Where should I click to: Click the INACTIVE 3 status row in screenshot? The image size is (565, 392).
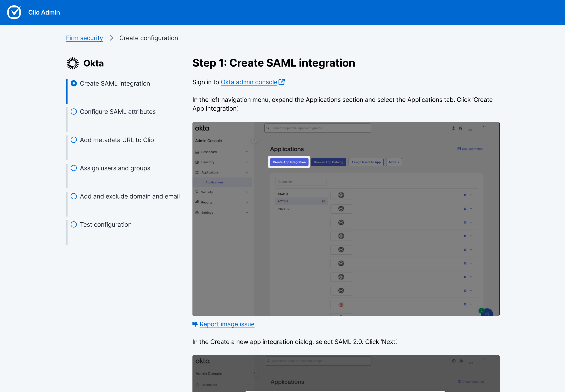point(301,209)
